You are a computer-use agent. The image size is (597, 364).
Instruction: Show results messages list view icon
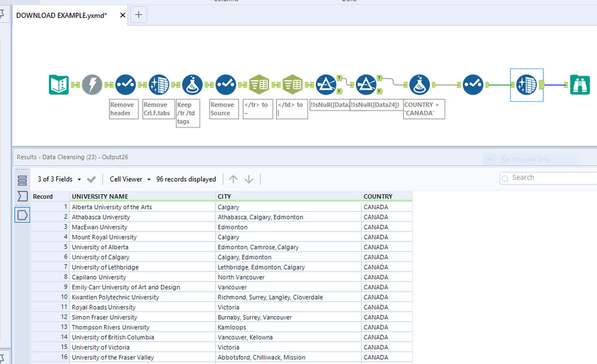point(22,181)
